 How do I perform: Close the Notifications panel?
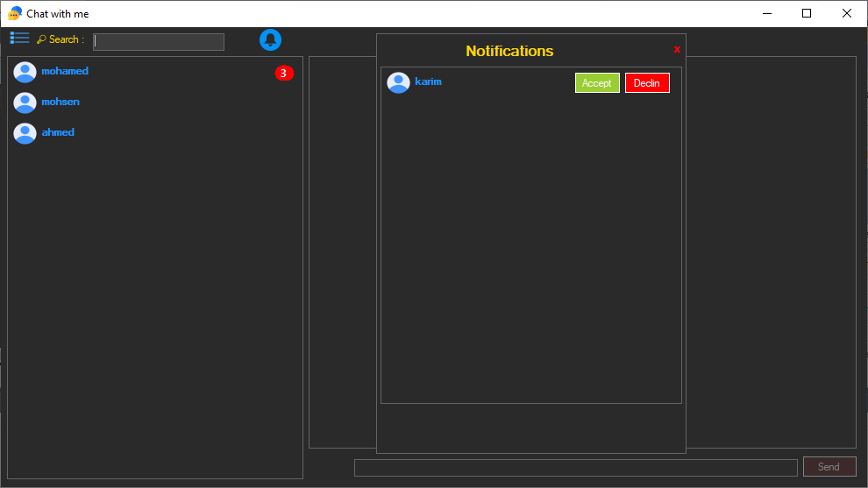[677, 50]
